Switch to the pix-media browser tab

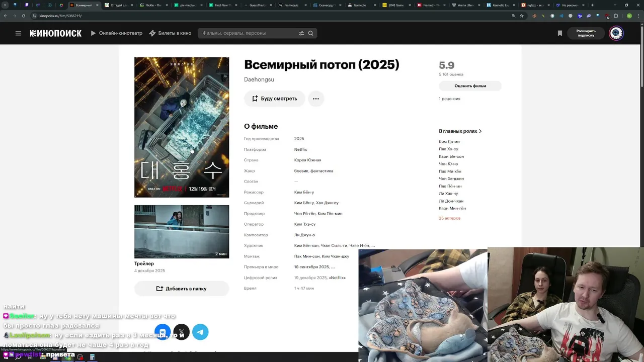pos(188,5)
